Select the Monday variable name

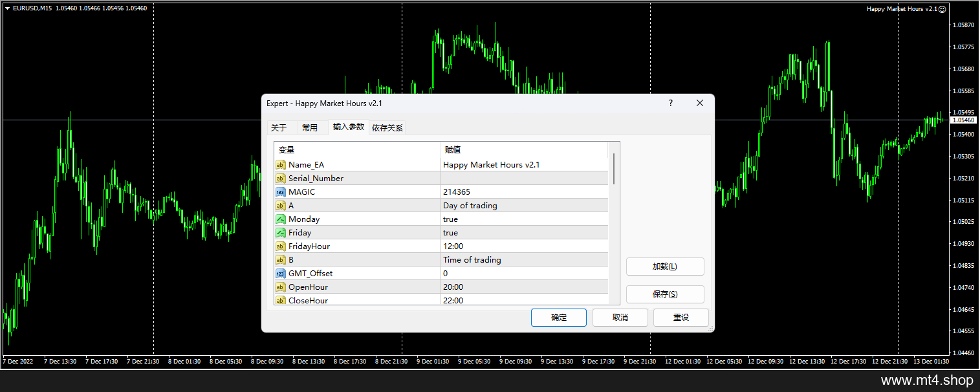(x=304, y=219)
